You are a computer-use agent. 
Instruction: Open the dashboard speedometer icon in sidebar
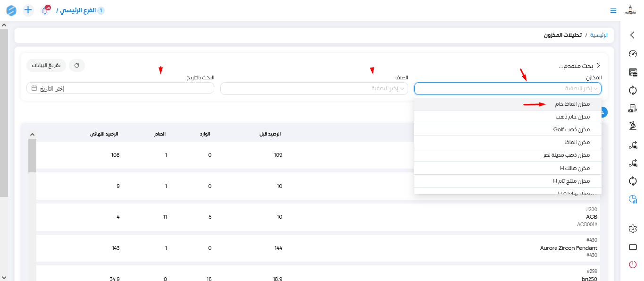pos(633,53)
